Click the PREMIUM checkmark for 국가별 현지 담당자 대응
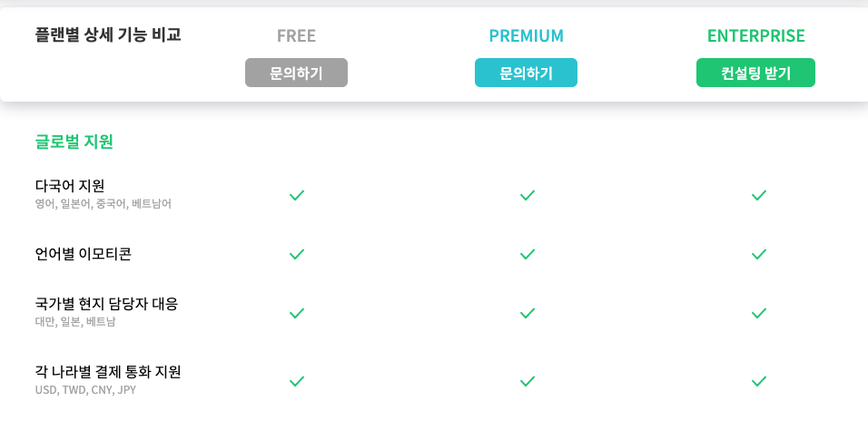Screen dimensions: 868x421 [527, 312]
